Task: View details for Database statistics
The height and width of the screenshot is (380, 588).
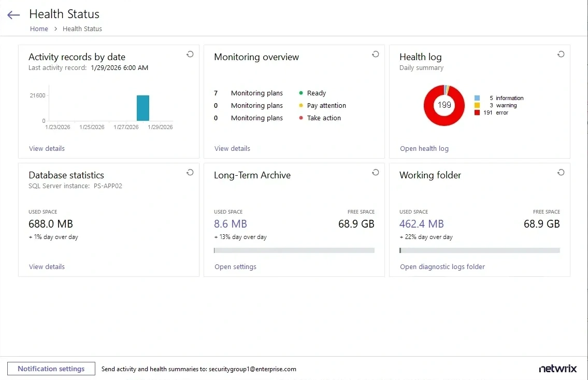Action: click(47, 266)
